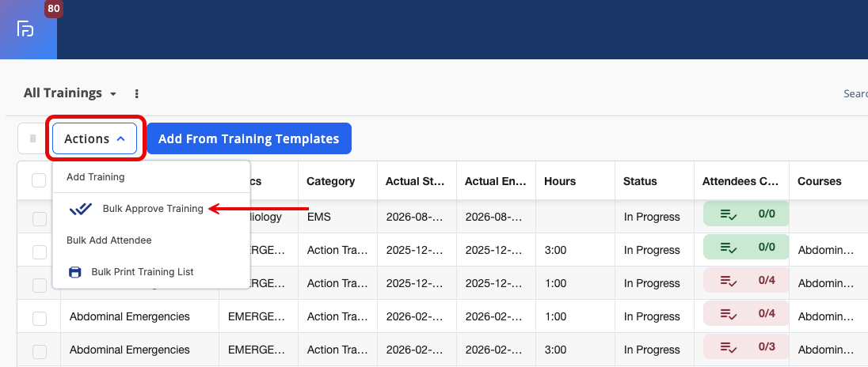Viewport: 868px width, 367px height.
Task: Open the 0/0 attendees badge in EMS row
Action: point(746,214)
